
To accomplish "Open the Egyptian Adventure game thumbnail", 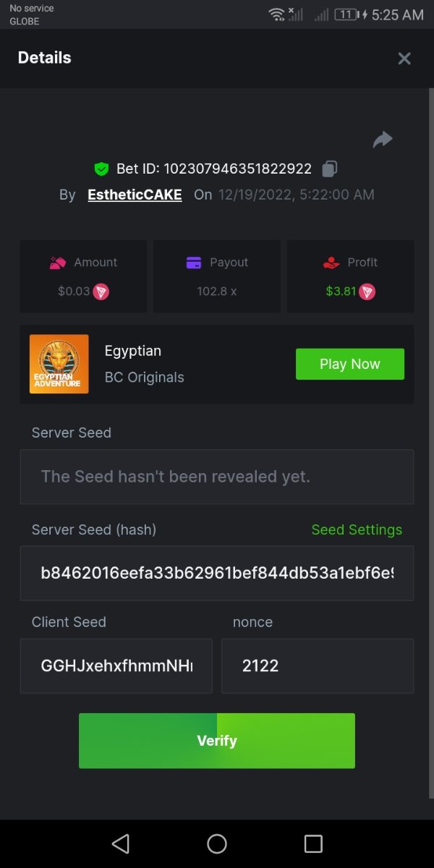I will 59,364.
